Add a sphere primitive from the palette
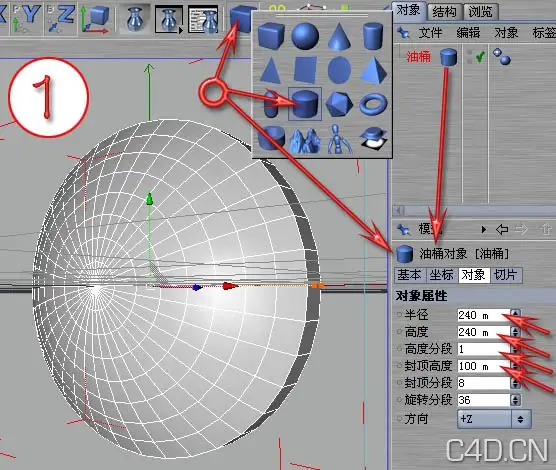This screenshot has height=470, width=556. click(305, 35)
